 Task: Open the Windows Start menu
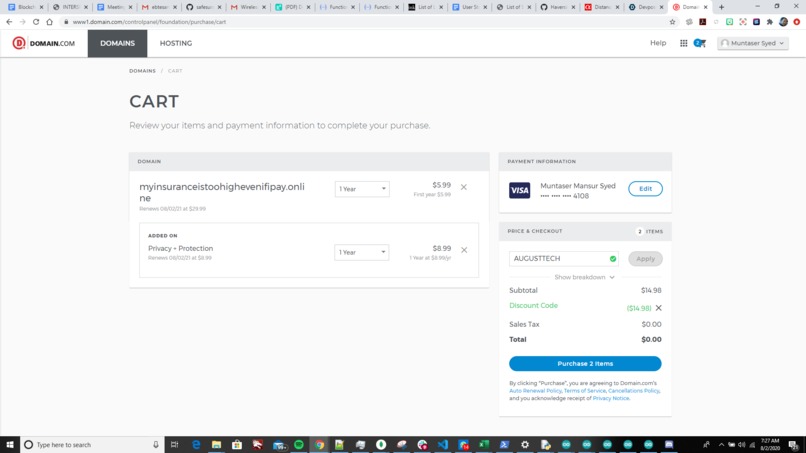10,444
